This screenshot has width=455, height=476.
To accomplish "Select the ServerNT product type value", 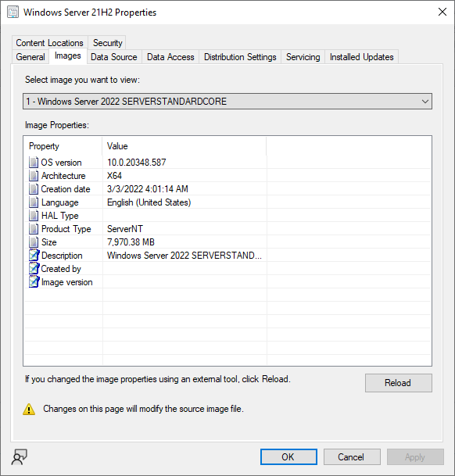I will [x=125, y=229].
